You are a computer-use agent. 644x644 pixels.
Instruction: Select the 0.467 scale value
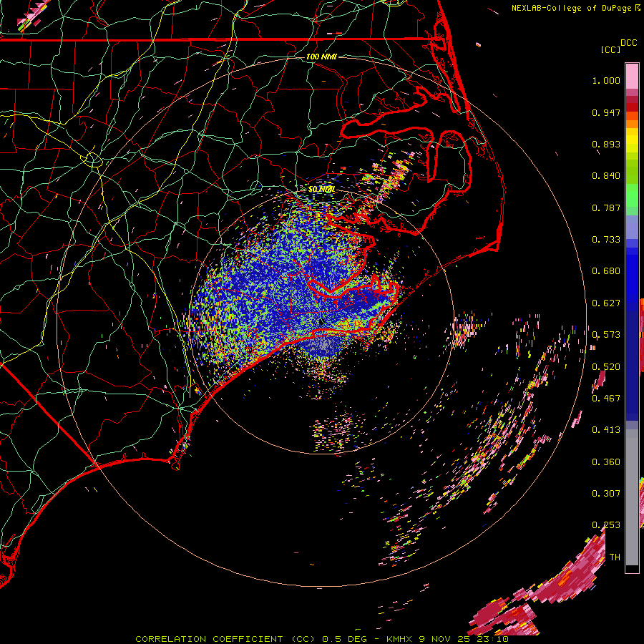coord(606,399)
